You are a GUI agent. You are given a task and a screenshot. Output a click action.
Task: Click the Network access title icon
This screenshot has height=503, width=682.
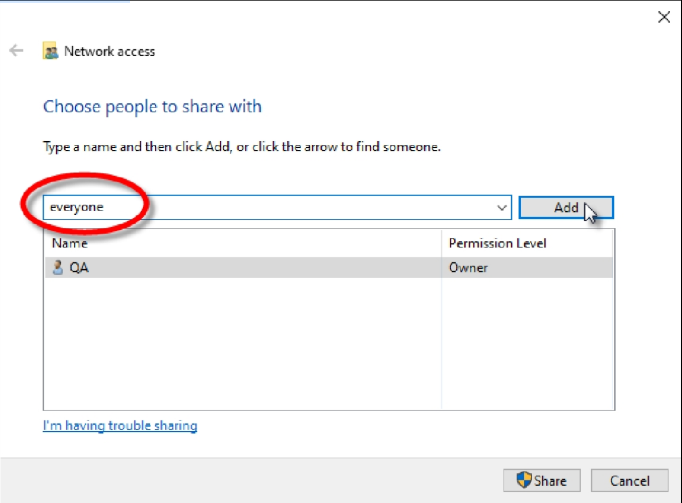click(x=50, y=51)
